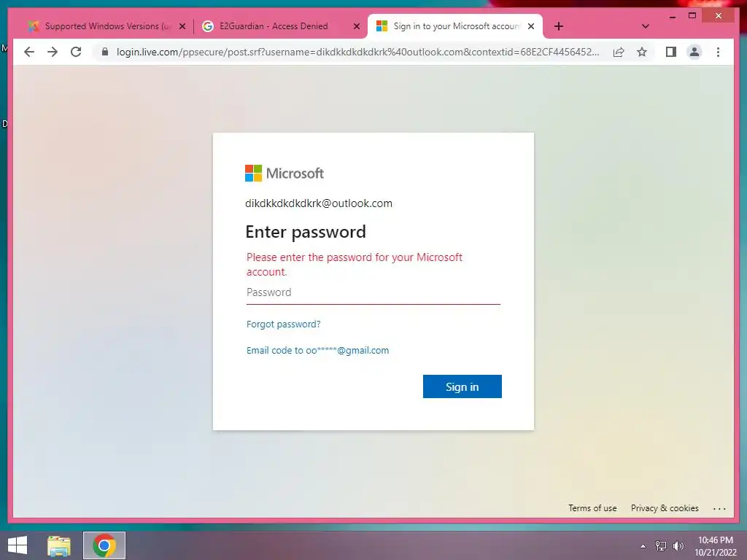This screenshot has width=747, height=560.
Task: Open the Chrome profile avatar menu
Action: pyautogui.click(x=694, y=52)
